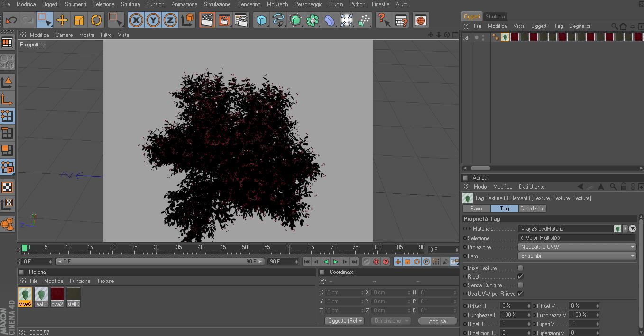Add a Cube primitive object
The image size is (644, 336).
point(261,20)
